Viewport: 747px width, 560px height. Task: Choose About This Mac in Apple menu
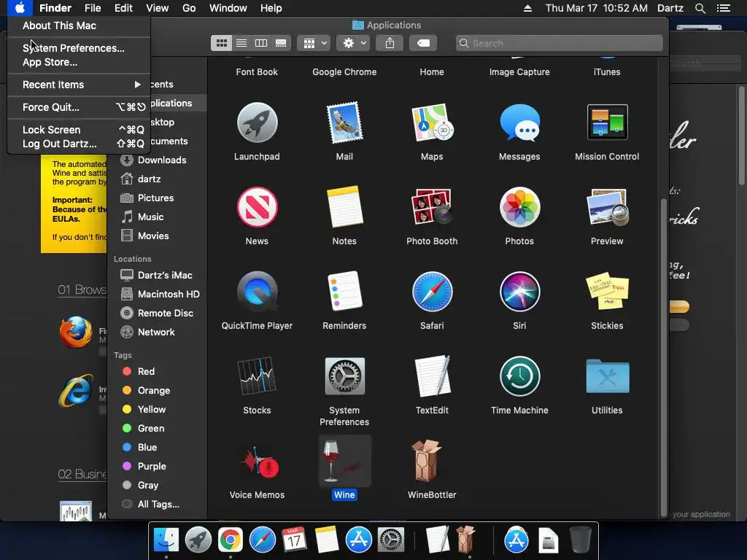pyautogui.click(x=79, y=26)
